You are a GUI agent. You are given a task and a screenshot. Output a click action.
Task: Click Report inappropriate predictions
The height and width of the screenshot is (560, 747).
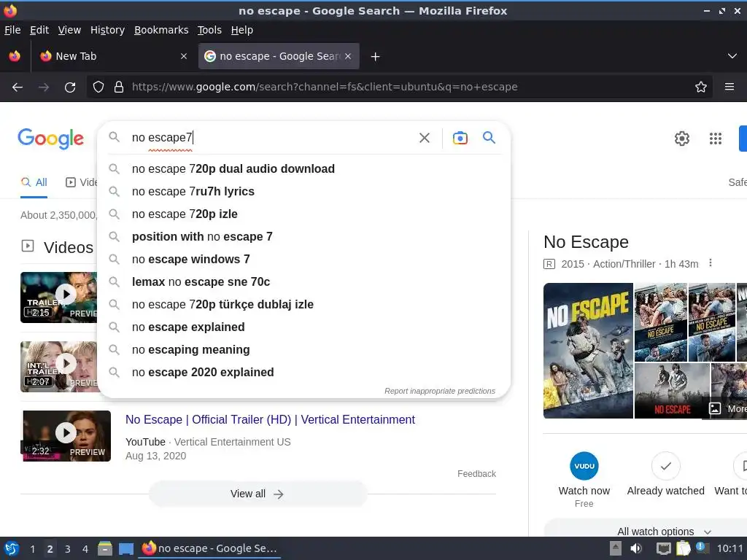440,391
